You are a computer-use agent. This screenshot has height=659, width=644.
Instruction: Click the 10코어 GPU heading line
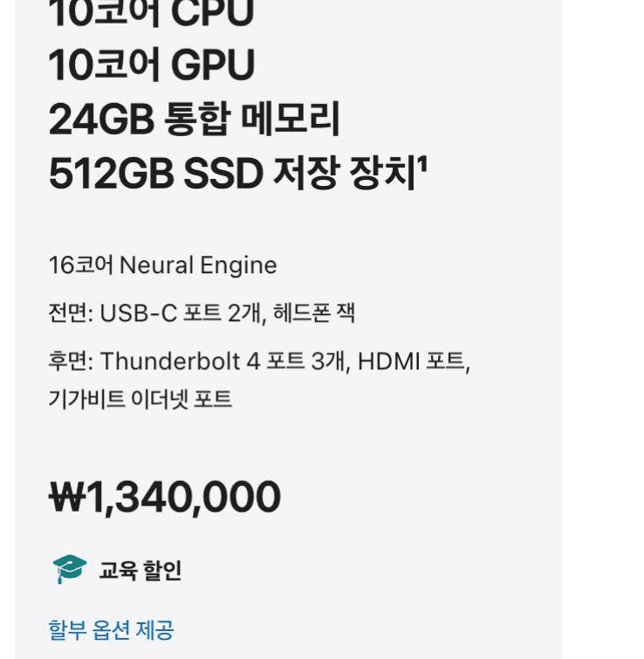tap(152, 65)
